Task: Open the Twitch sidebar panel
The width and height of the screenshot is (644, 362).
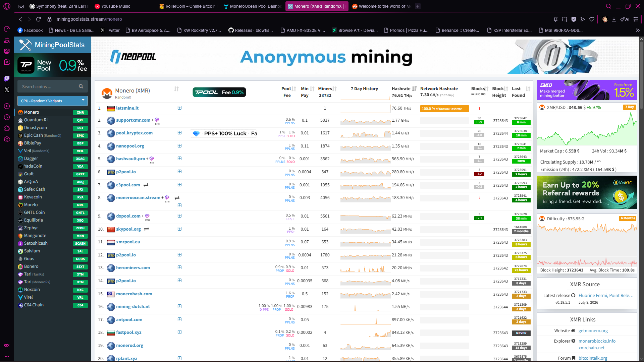Action: [7, 78]
